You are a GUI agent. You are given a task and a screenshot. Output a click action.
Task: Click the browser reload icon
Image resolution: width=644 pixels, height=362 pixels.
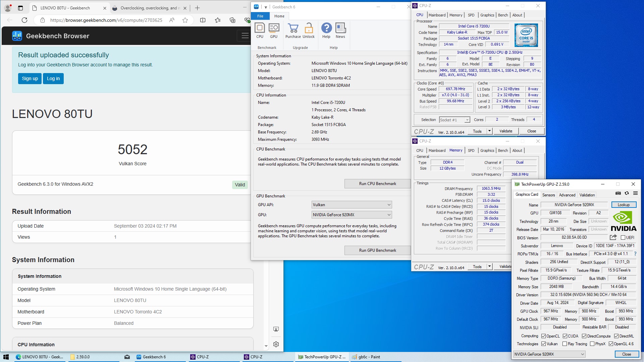24,20
